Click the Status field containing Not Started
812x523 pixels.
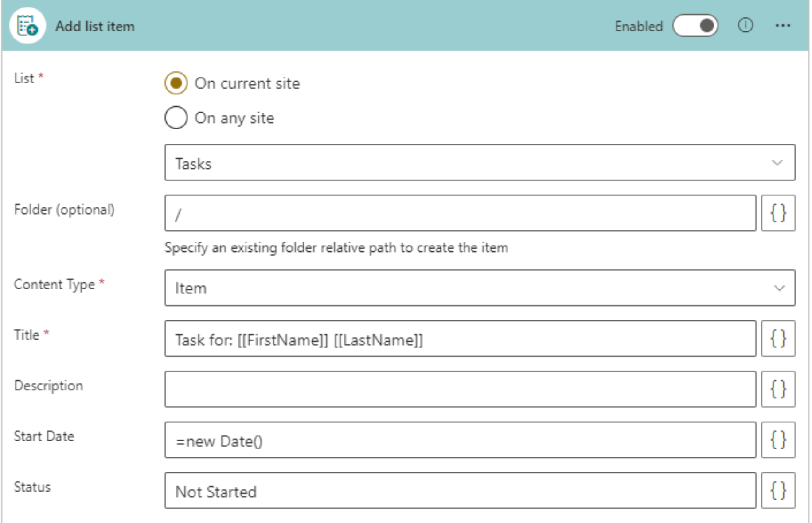(460, 491)
